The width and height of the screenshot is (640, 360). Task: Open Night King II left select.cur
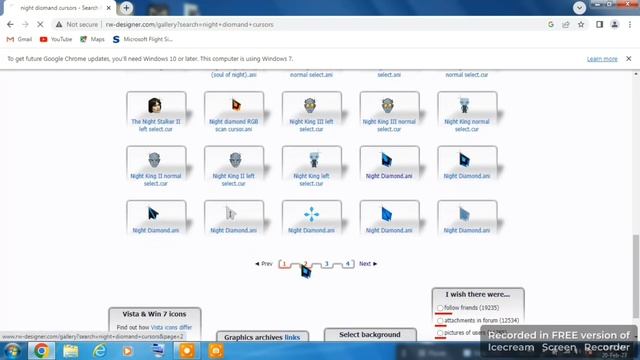click(x=234, y=167)
